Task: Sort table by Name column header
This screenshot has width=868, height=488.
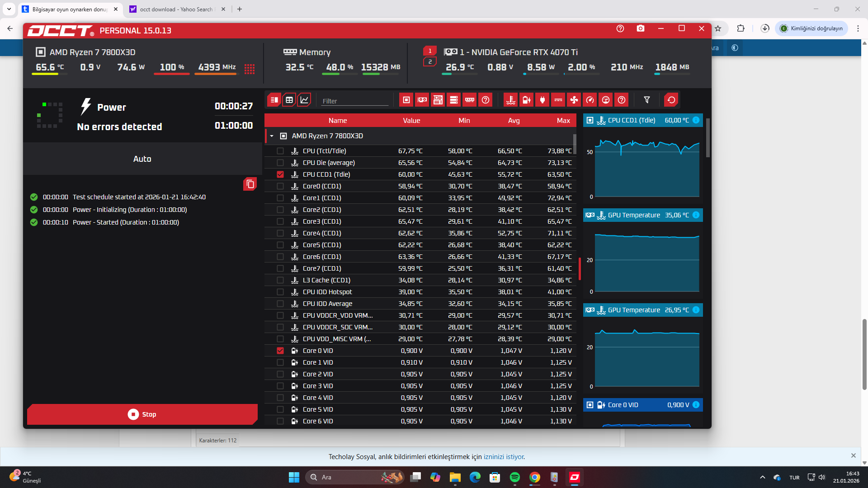Action: point(338,121)
